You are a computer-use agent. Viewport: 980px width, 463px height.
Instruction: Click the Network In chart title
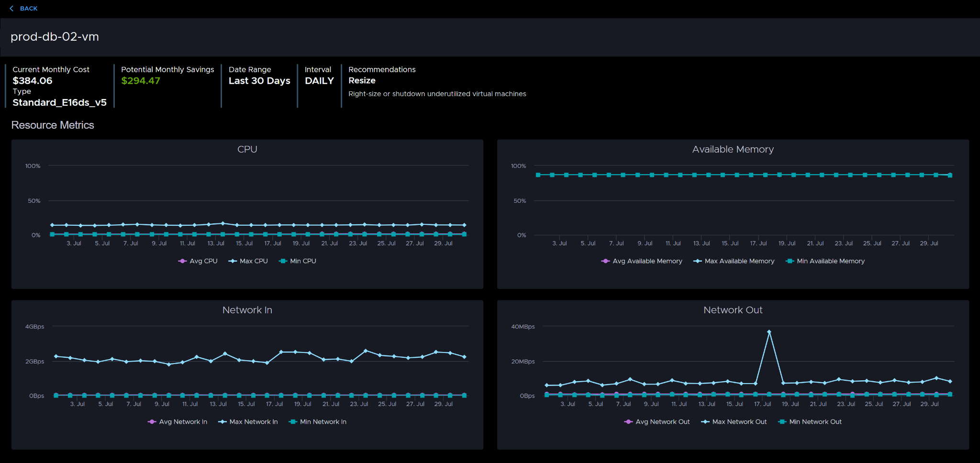point(247,310)
